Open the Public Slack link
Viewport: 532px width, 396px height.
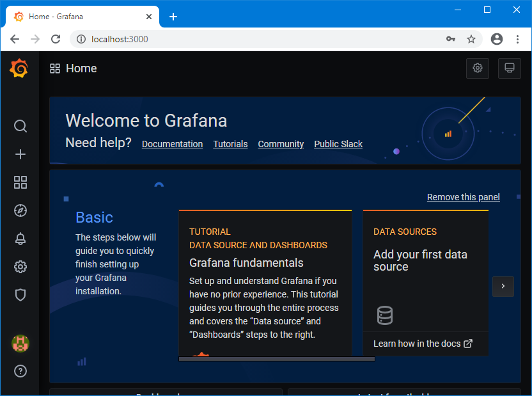(x=338, y=144)
